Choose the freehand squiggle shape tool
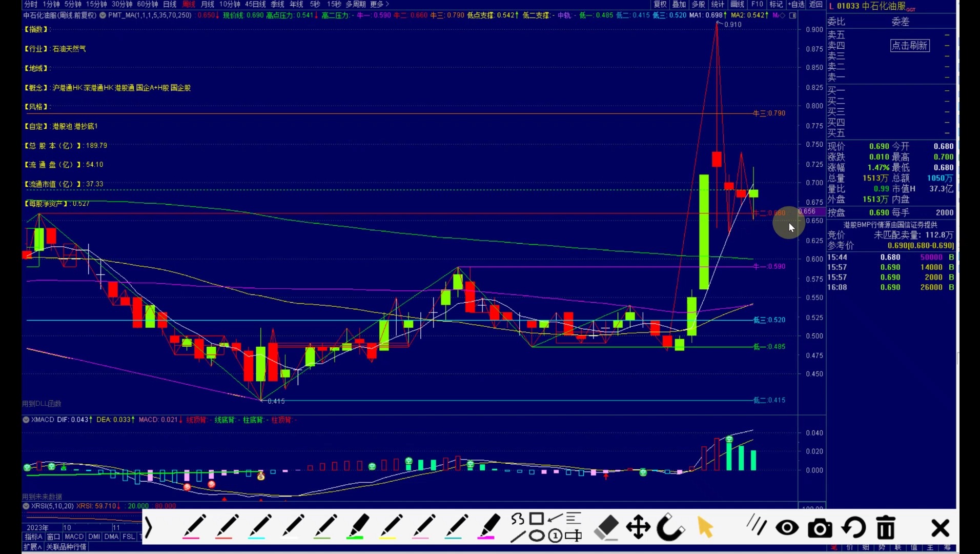 518,519
